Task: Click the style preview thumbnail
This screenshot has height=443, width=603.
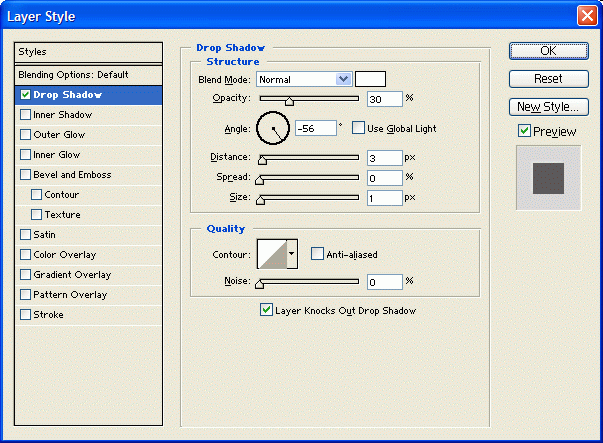Action: click(x=547, y=177)
